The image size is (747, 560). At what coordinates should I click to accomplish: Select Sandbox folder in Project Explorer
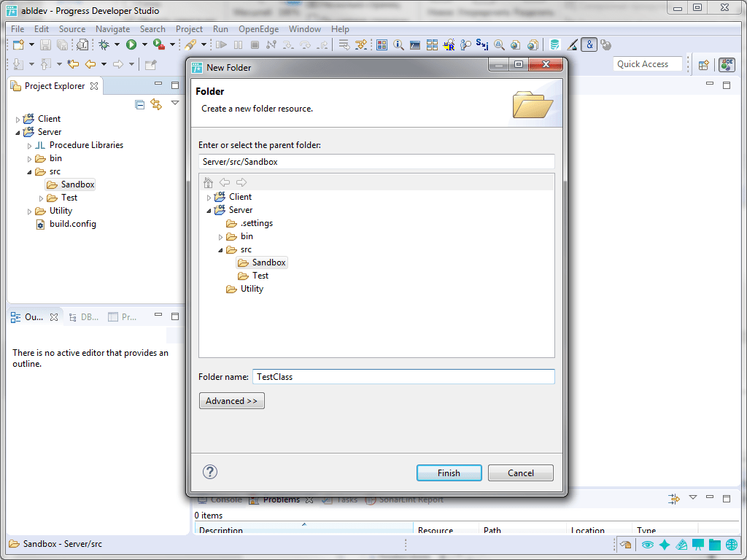pos(71,184)
